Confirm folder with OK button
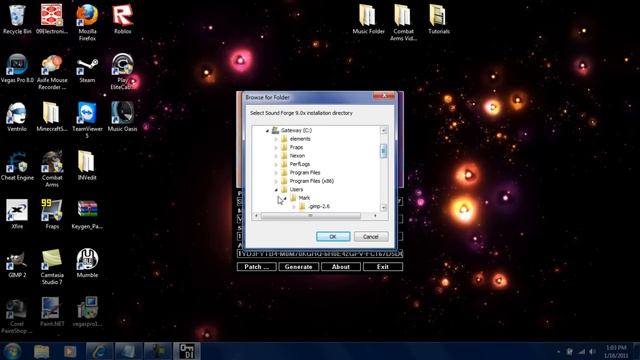 tap(333, 237)
